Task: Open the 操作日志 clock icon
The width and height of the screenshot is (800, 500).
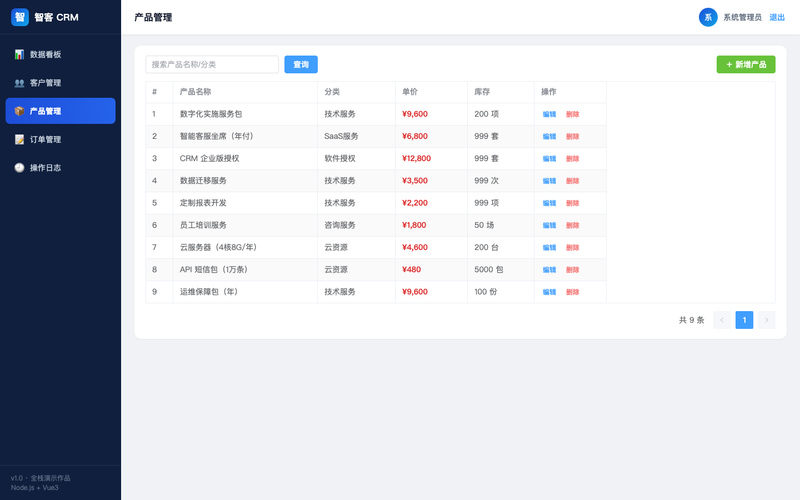Action: tap(19, 167)
